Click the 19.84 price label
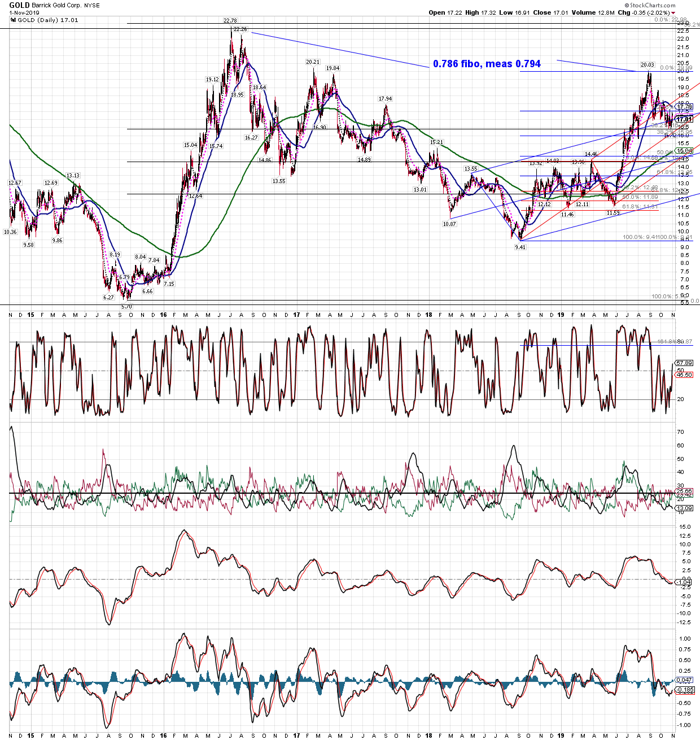 333,68
